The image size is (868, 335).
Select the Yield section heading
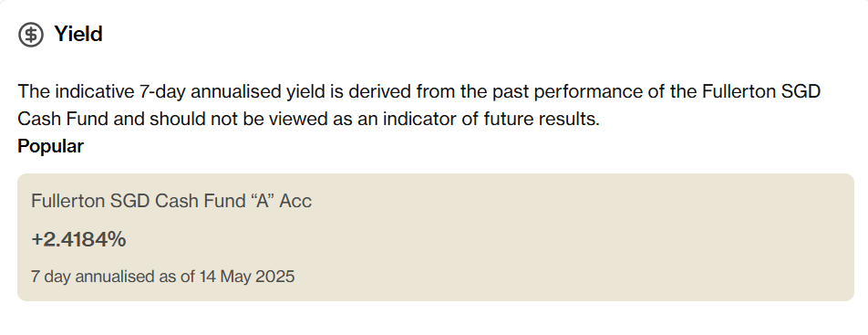78,35
